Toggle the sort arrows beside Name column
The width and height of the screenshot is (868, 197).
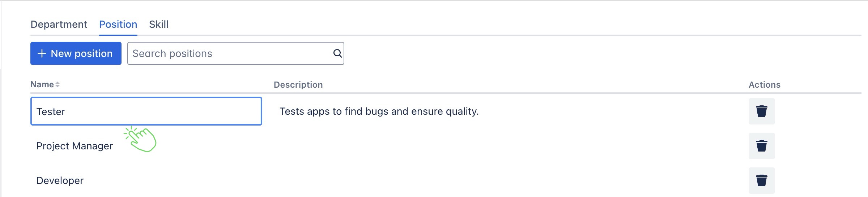pos(58,84)
